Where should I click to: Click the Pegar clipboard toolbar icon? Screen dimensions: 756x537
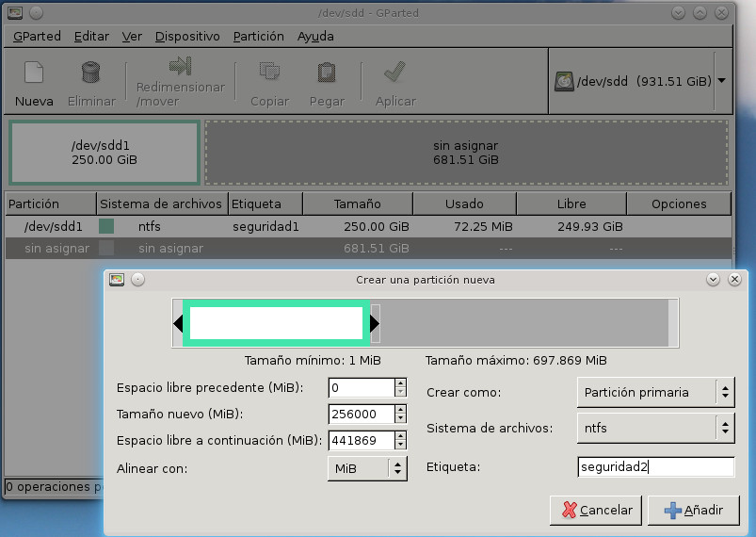click(x=327, y=73)
